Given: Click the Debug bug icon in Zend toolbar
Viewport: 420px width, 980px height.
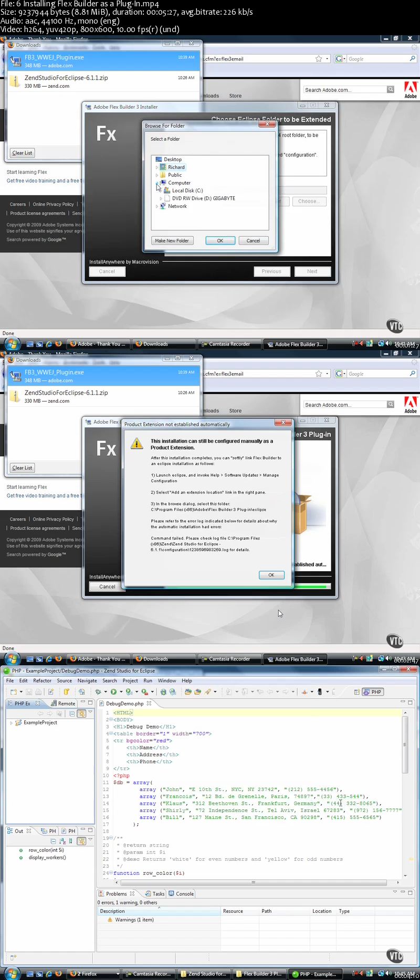Looking at the screenshot, I should coord(99,692).
